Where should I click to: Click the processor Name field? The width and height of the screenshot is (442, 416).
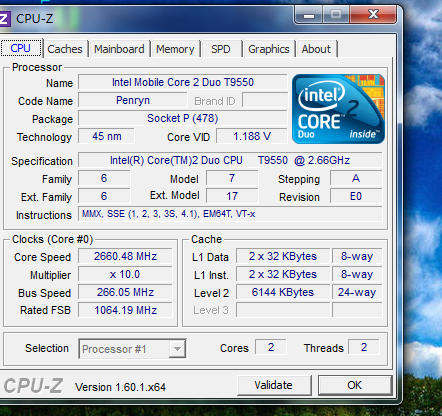(x=183, y=82)
